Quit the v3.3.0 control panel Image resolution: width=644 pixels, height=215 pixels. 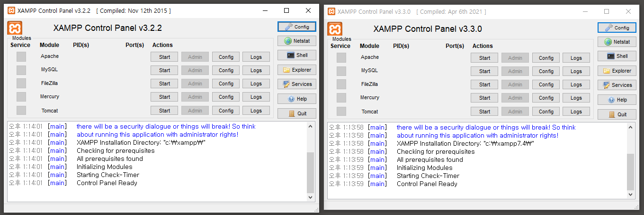pos(617,114)
